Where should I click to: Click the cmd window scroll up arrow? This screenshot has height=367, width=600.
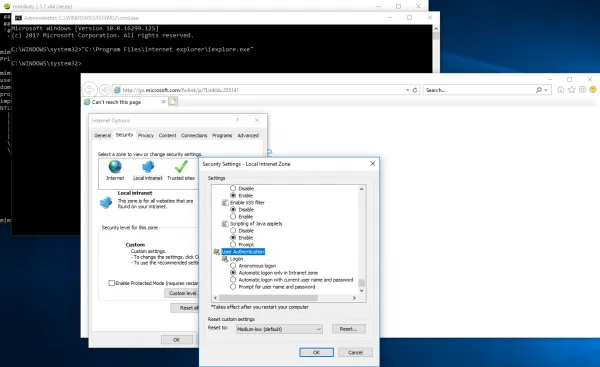click(436, 28)
